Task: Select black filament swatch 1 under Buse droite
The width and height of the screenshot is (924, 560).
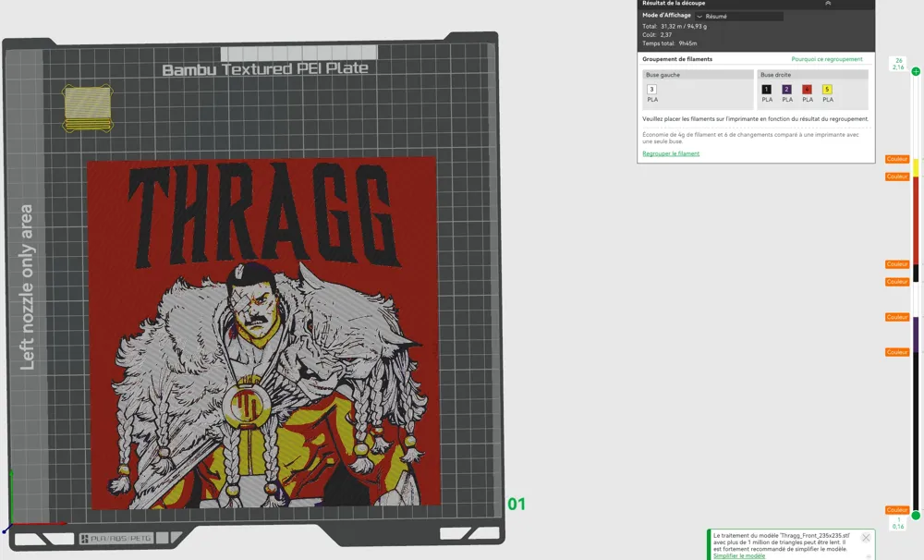Action: click(767, 89)
